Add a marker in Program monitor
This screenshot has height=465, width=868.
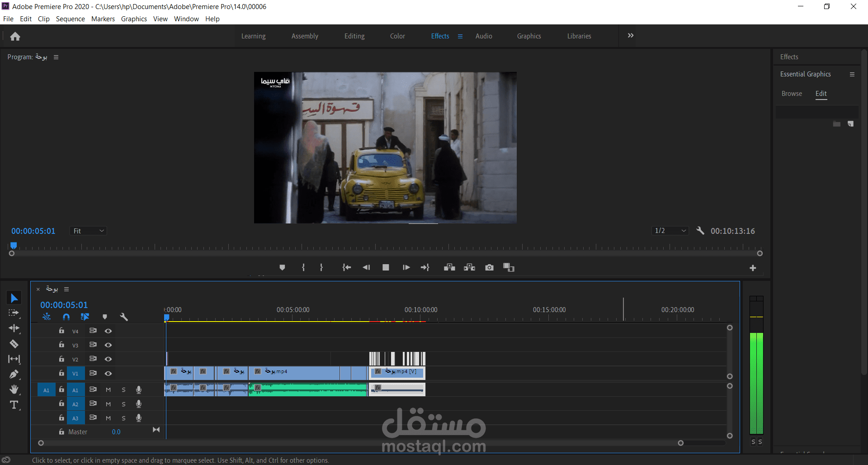pos(282,267)
